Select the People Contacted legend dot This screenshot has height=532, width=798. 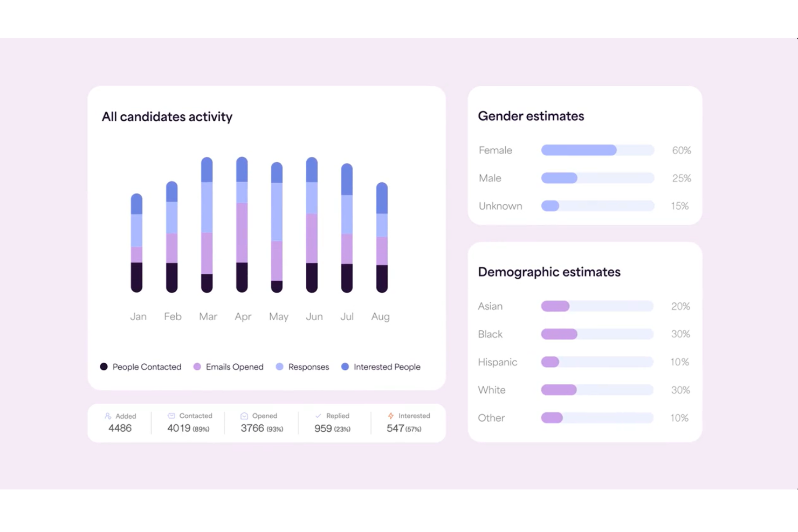point(103,367)
